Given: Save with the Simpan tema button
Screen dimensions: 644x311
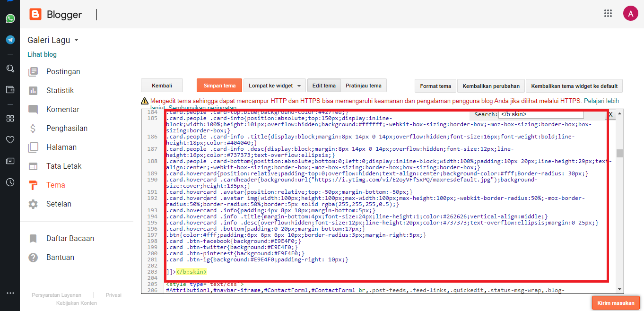Looking at the screenshot, I should tap(219, 86).
